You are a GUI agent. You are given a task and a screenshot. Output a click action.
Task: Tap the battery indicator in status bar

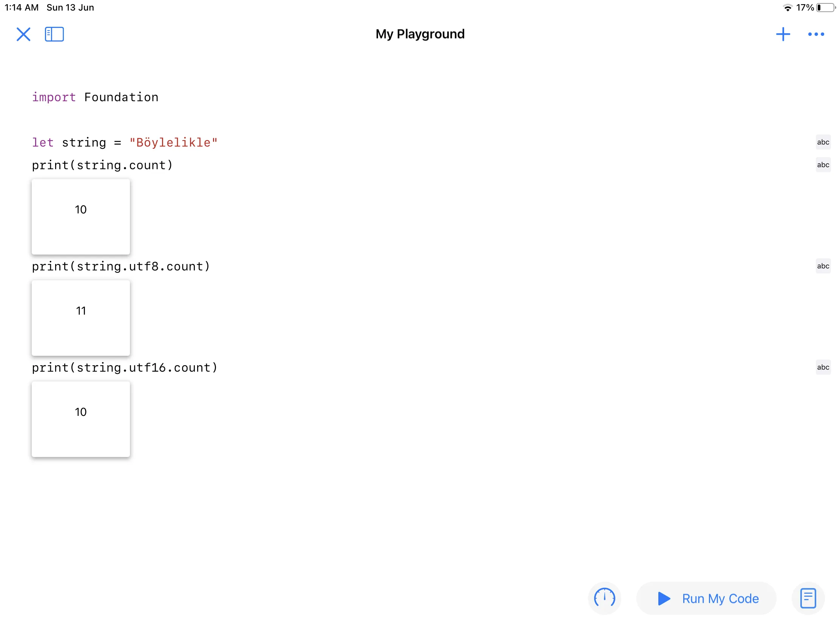tap(825, 8)
